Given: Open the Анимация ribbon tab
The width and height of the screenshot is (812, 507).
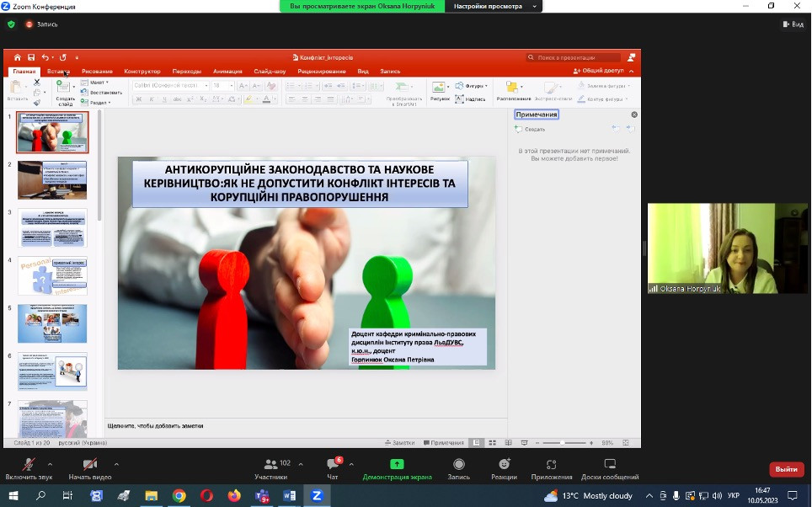Looking at the screenshot, I should 227,72.
